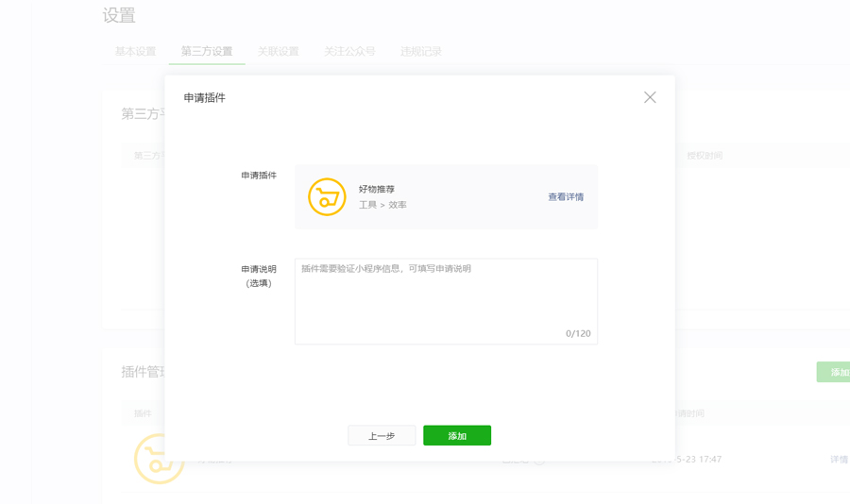Open the 详情 link in plugin row
Viewport: 850px width, 504px height.
[840, 460]
